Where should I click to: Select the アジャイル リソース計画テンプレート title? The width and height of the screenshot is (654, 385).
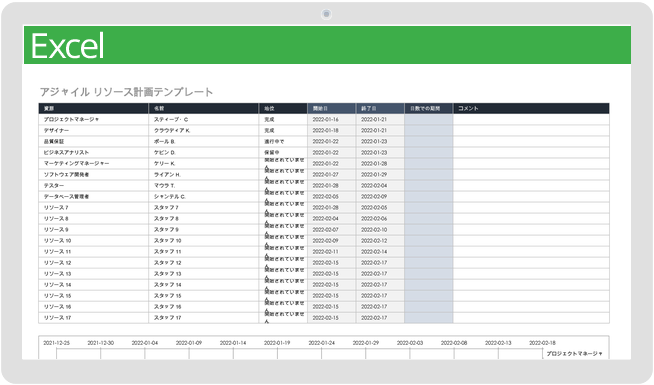pos(126,92)
